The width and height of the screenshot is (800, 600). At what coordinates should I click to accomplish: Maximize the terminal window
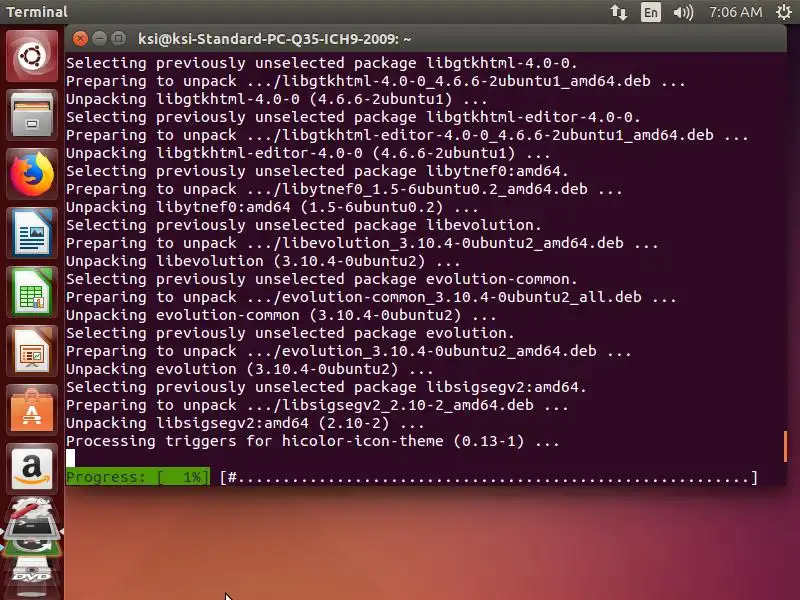(x=118, y=38)
